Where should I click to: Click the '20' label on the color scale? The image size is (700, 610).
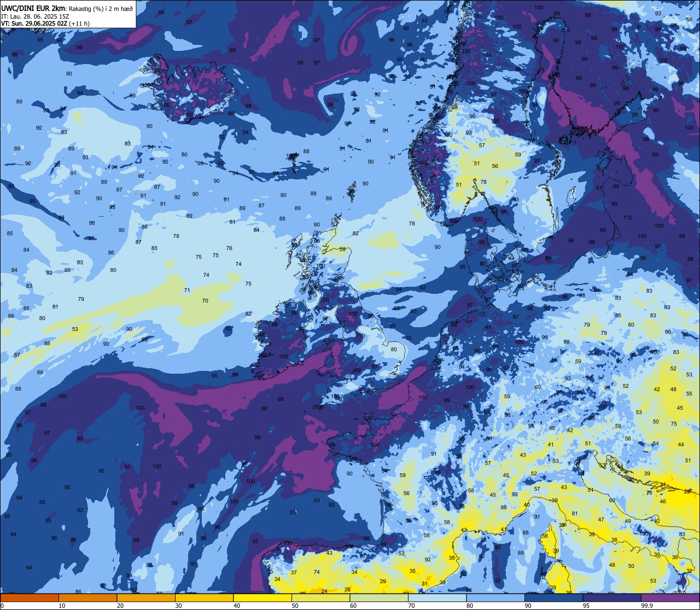120,606
